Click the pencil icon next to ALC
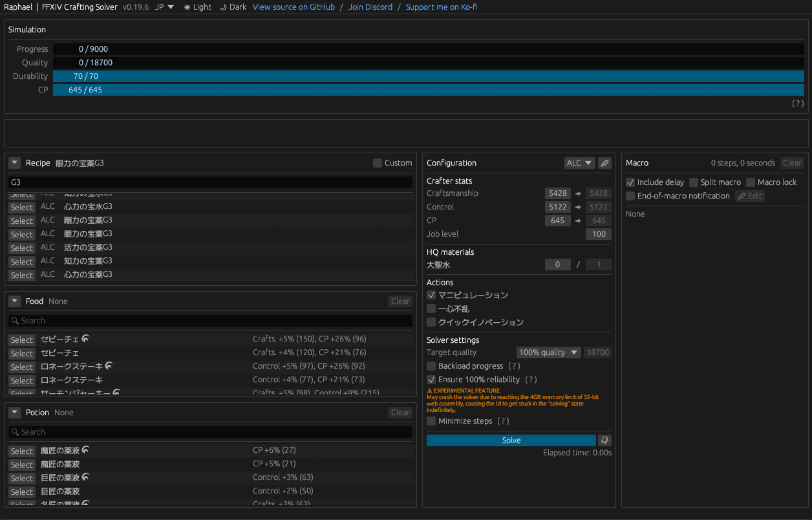 point(604,163)
